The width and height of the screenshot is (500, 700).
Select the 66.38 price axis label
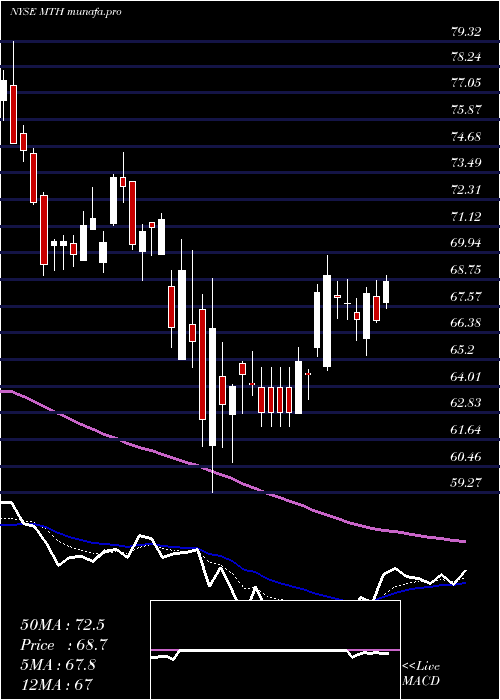coord(466,323)
